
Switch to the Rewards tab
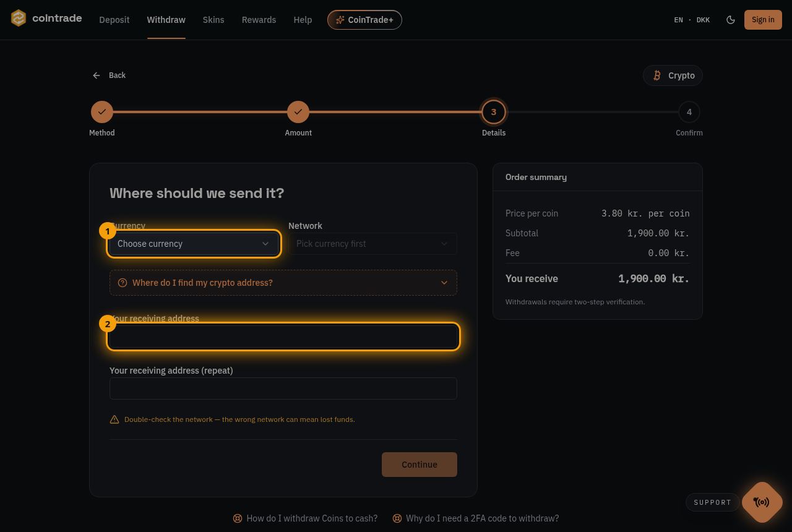259,20
